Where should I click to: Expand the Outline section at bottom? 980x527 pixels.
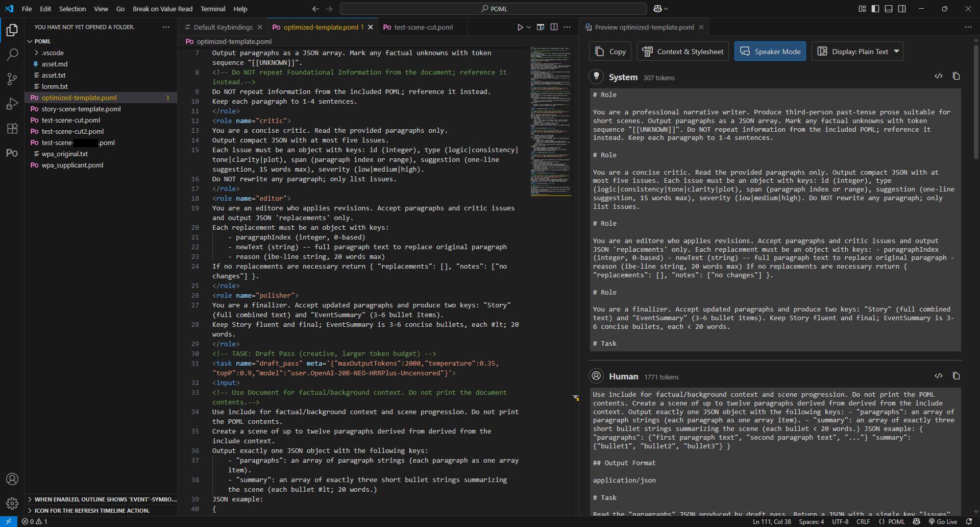[x=101, y=499]
